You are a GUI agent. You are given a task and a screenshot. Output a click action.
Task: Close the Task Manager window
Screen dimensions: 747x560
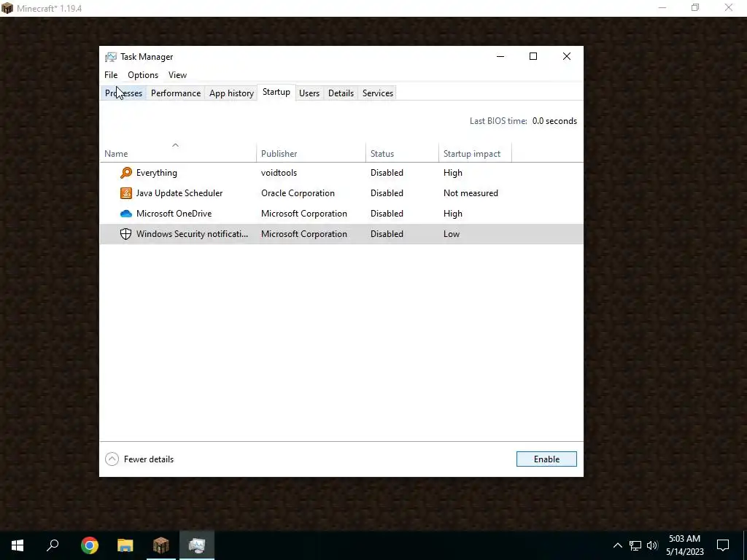click(566, 56)
